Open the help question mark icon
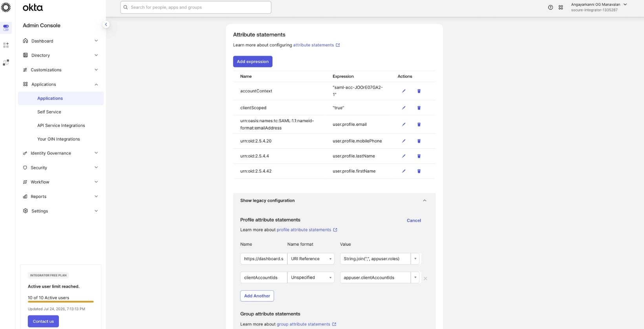 551,7
